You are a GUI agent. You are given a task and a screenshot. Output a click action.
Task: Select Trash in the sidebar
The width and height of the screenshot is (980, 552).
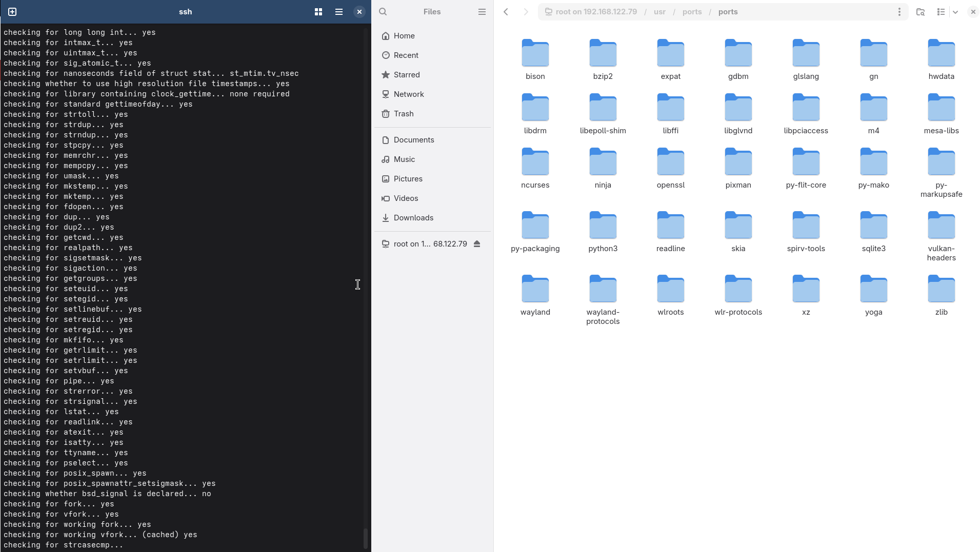tap(403, 114)
